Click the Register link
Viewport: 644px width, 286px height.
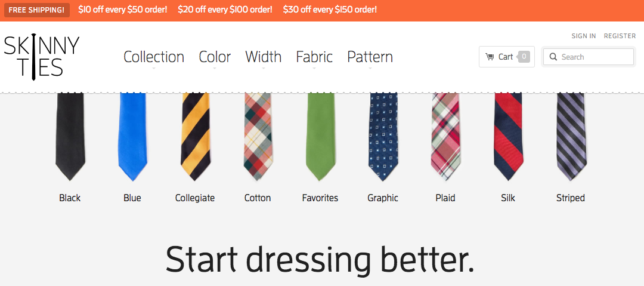[620, 36]
